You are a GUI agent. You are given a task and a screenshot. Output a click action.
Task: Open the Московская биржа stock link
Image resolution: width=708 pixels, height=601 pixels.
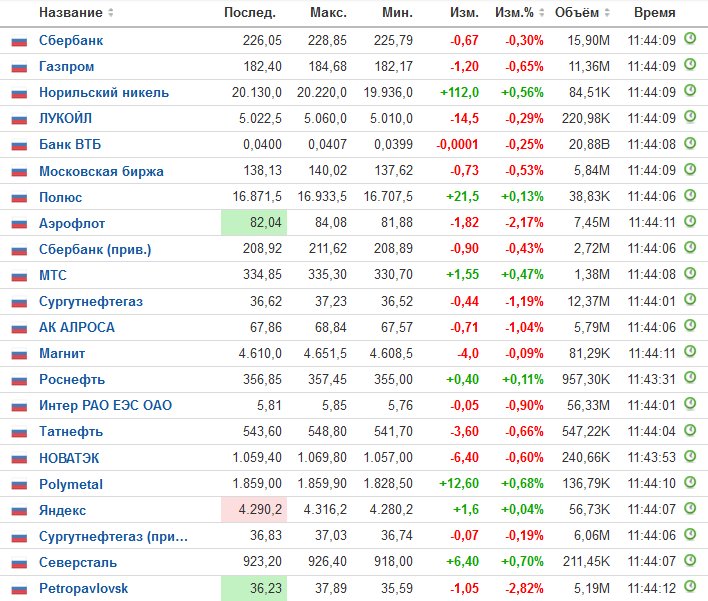(x=101, y=172)
